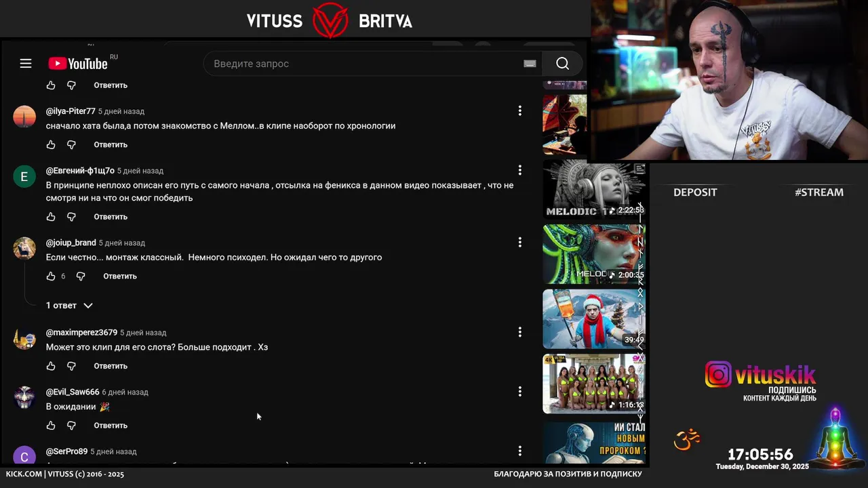Image resolution: width=868 pixels, height=488 pixels.
Task: Click the green 'E' avatar of Евгений
Action: [x=24, y=176]
